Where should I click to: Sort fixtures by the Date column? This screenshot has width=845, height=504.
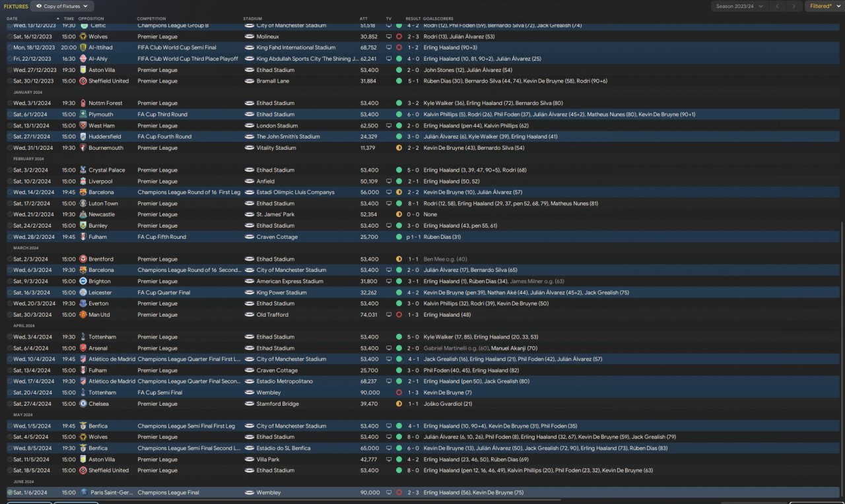[x=12, y=18]
